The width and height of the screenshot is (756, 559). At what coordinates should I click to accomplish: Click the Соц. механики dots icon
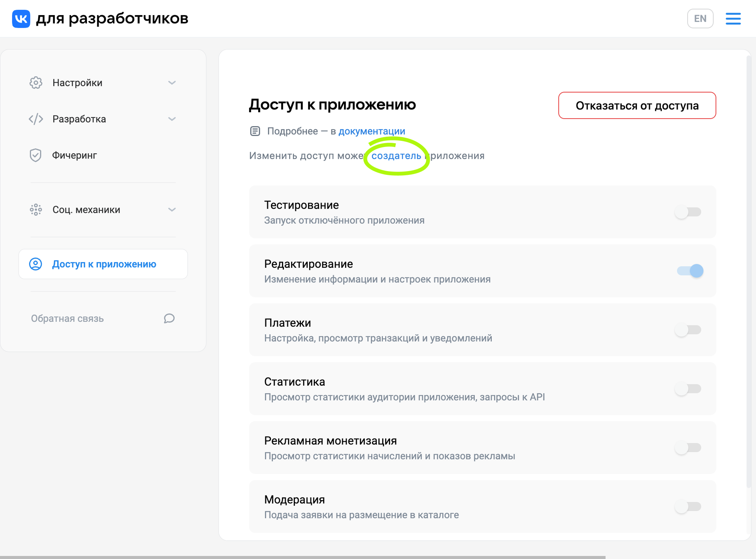click(x=36, y=210)
